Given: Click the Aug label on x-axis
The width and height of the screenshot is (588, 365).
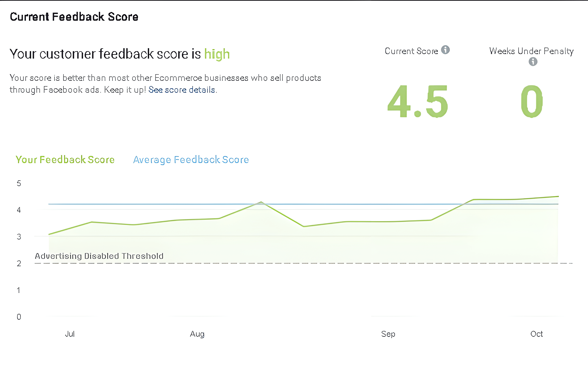Looking at the screenshot, I should tap(197, 334).
